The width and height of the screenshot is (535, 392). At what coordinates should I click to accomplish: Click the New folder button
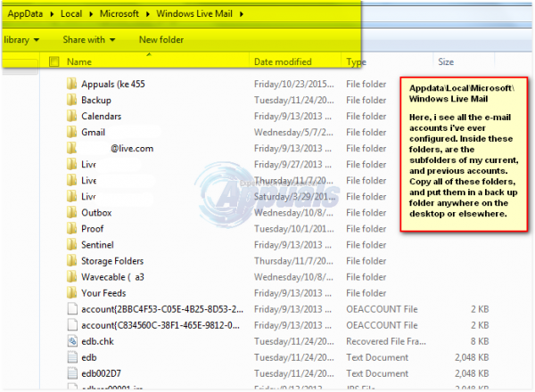[161, 39]
